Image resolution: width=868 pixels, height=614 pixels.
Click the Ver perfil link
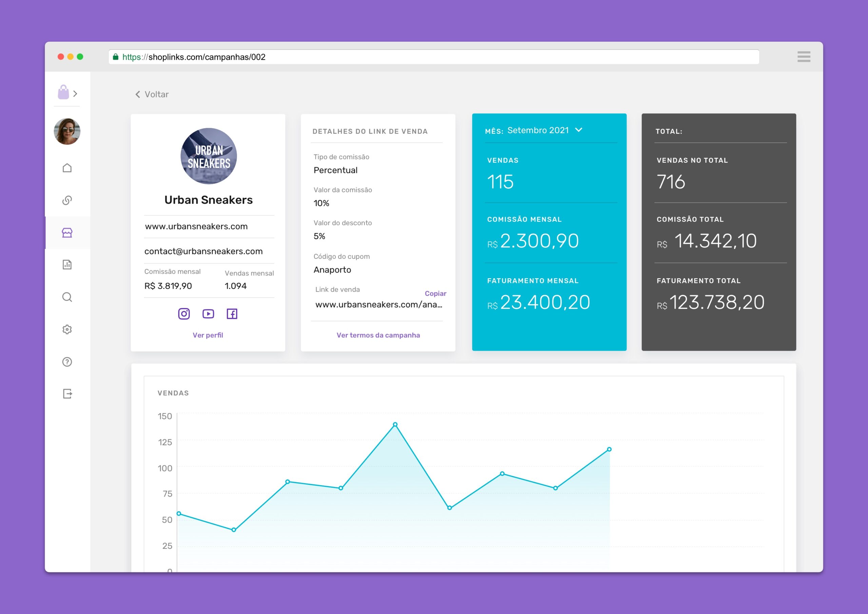208,335
